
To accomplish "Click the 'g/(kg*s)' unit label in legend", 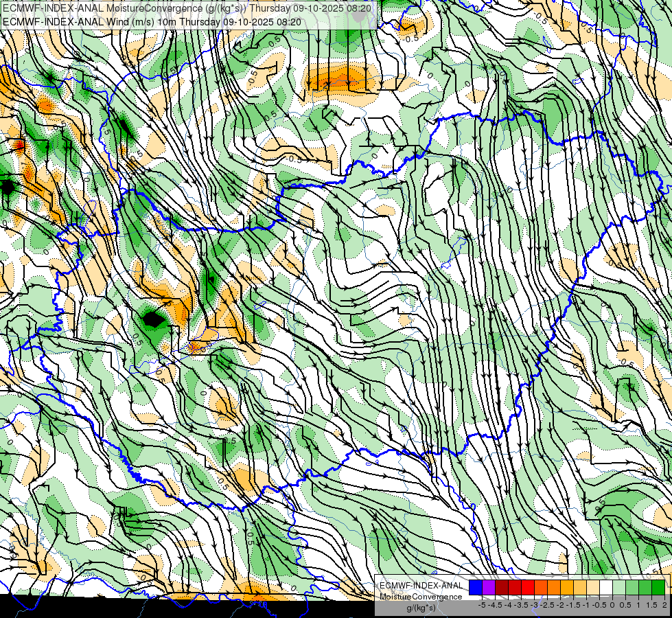I will 421,608.
